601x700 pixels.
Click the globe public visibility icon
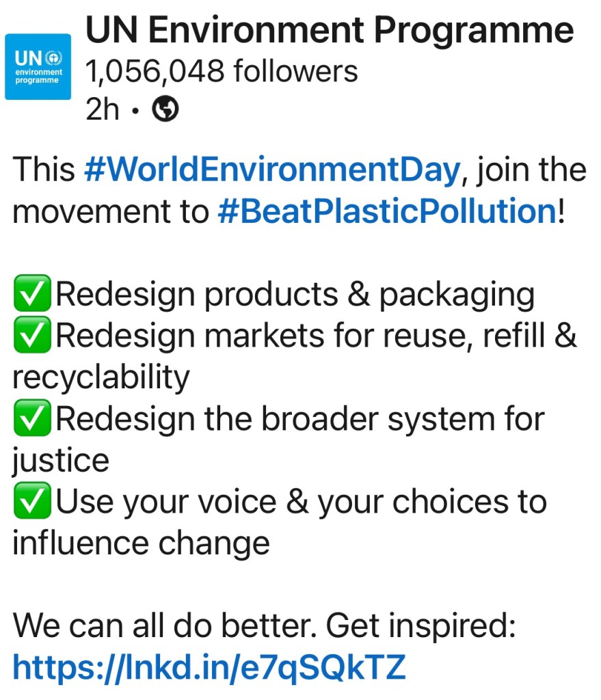pyautogui.click(x=165, y=109)
